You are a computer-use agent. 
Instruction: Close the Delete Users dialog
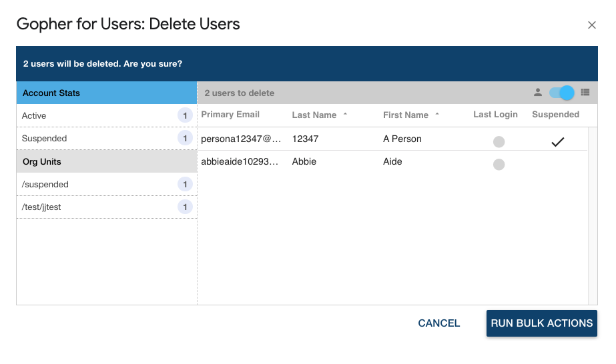point(591,25)
